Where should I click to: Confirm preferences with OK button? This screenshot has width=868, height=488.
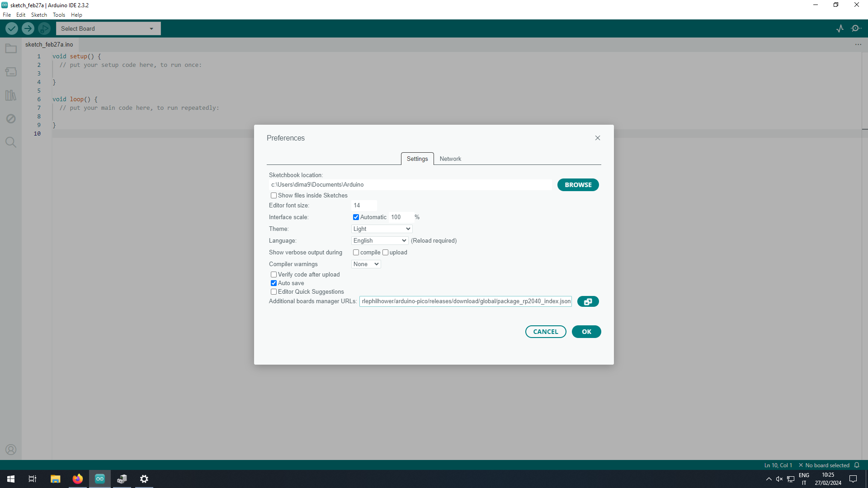coord(586,332)
